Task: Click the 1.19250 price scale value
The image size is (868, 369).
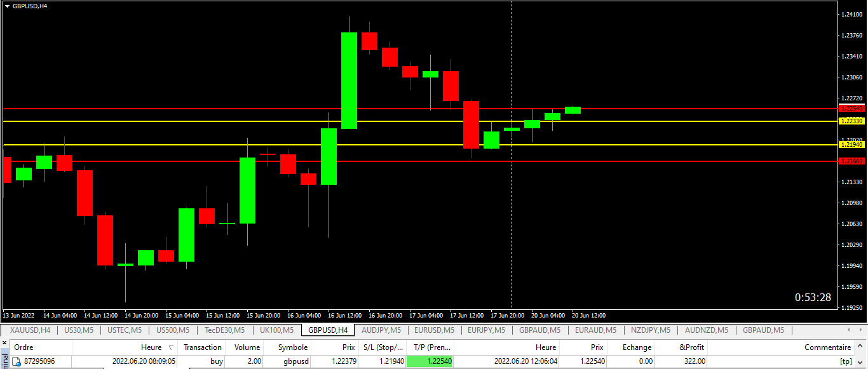Action: tap(851, 307)
